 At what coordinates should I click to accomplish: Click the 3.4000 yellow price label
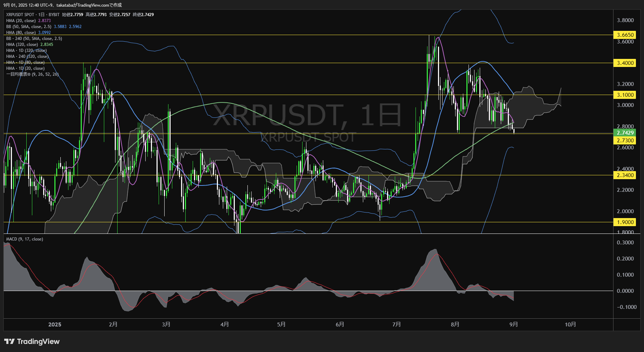pyautogui.click(x=625, y=63)
